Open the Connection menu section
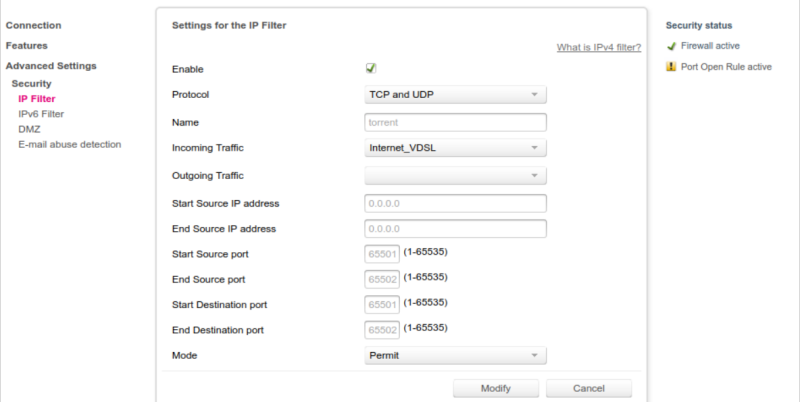Screen dimensions: 800x402 [33, 25]
